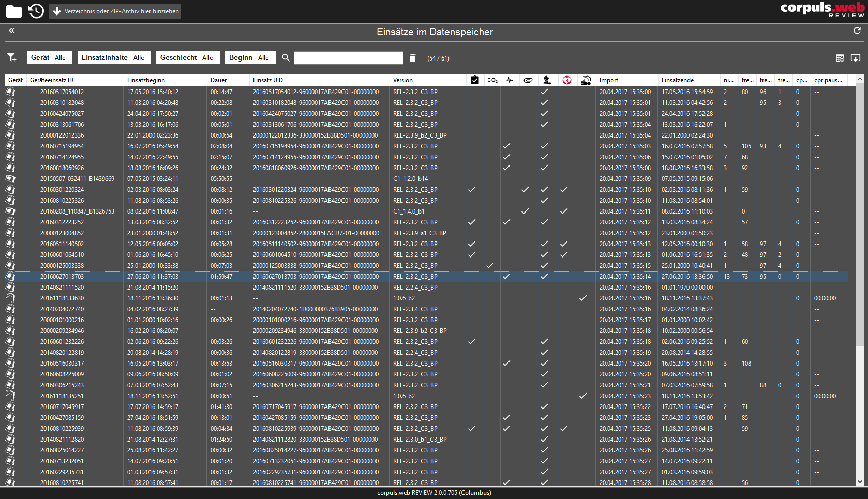The image size is (868, 499).
Task: Click 'Verzeichnis oder ZIP-Archiv hier hinziehen' button
Action: [x=115, y=11]
